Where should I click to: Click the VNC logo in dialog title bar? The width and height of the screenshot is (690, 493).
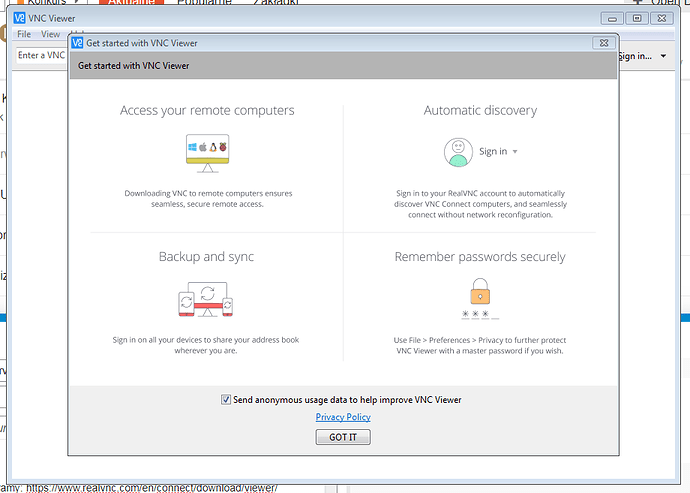point(77,43)
